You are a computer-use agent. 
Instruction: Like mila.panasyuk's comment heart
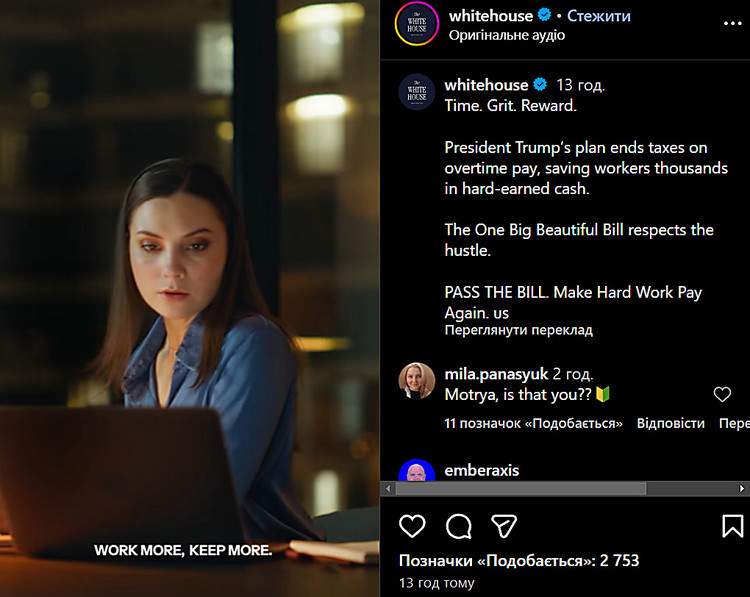(722, 394)
